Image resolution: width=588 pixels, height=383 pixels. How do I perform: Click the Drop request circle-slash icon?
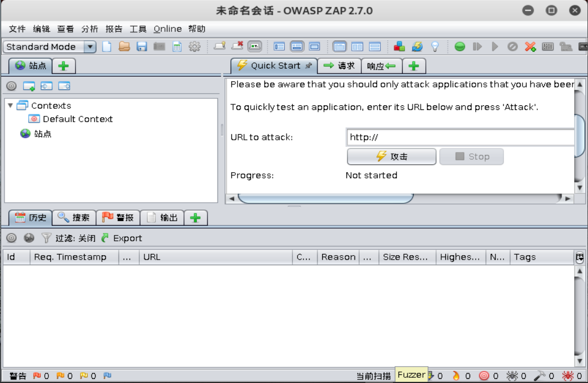(512, 47)
